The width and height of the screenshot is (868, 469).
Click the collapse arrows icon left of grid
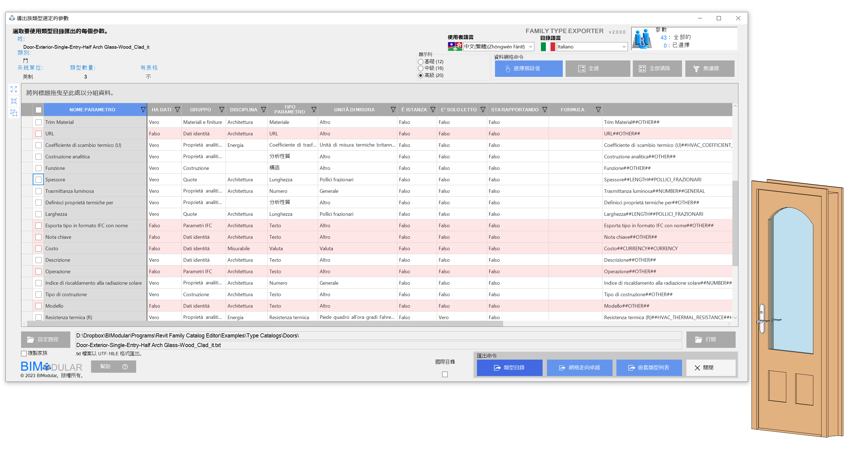(x=13, y=101)
